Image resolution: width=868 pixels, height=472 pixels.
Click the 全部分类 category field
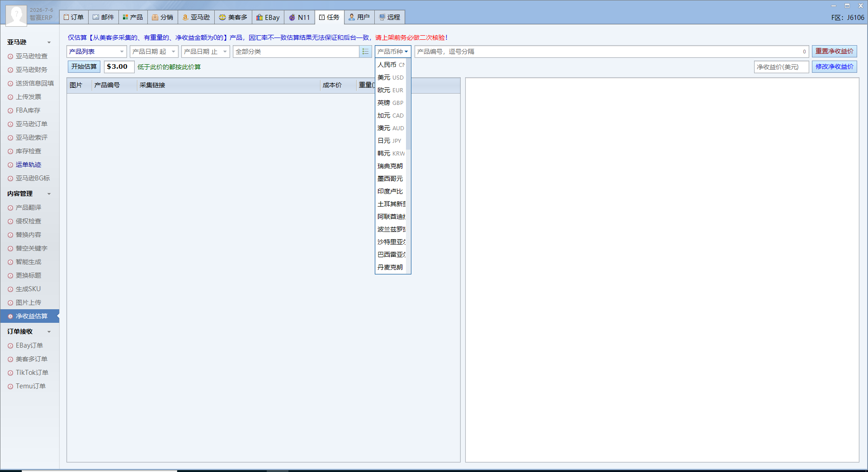coord(296,52)
